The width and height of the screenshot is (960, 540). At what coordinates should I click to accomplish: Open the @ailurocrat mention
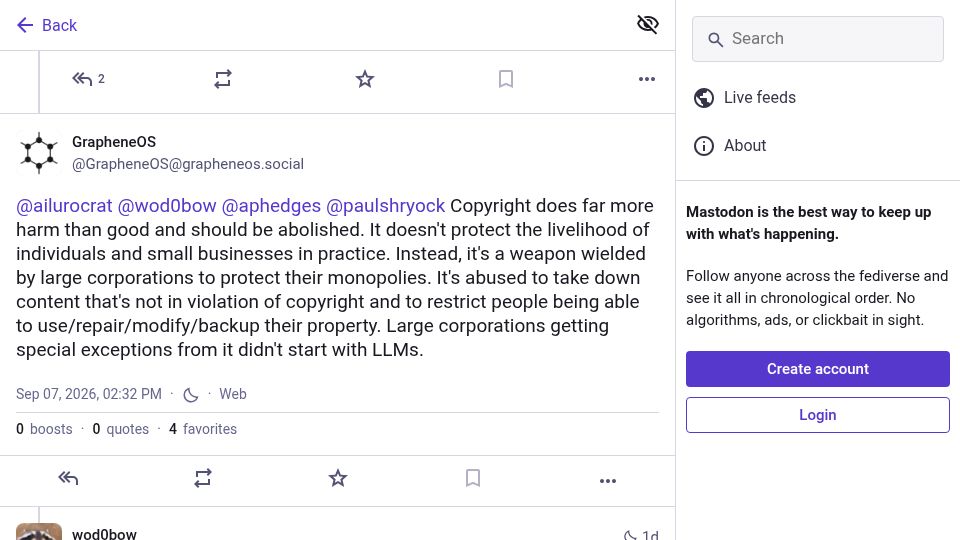[64, 206]
